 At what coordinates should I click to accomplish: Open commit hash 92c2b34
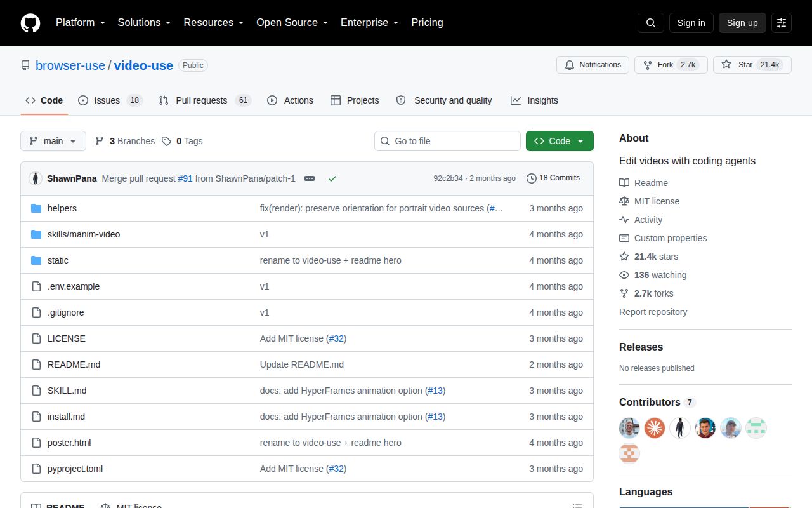click(x=448, y=178)
